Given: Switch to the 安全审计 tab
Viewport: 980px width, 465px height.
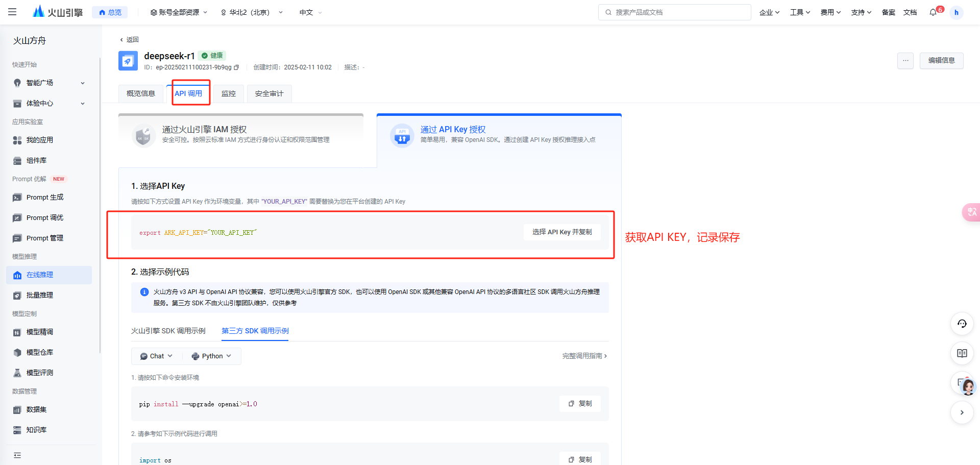Looking at the screenshot, I should (269, 93).
